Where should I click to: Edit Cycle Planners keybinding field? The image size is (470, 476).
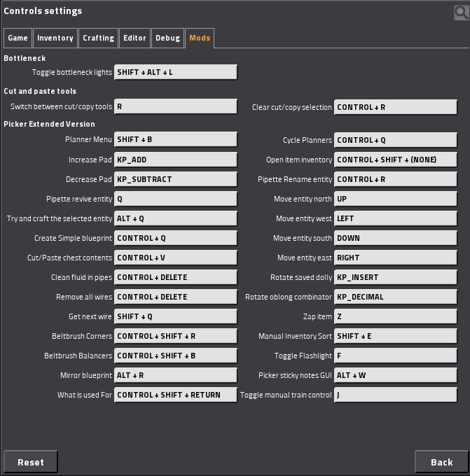[396, 140]
